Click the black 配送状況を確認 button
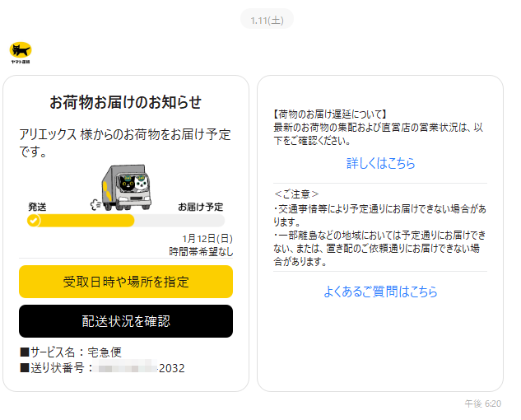The width and height of the screenshot is (521, 420). (x=126, y=321)
